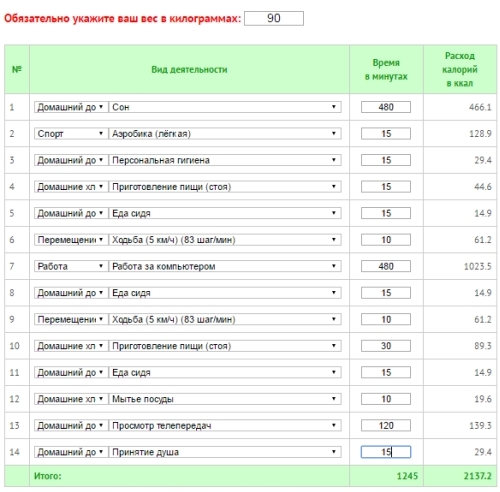Open row 2 category dropdown 'Спорт'

[x=71, y=134]
